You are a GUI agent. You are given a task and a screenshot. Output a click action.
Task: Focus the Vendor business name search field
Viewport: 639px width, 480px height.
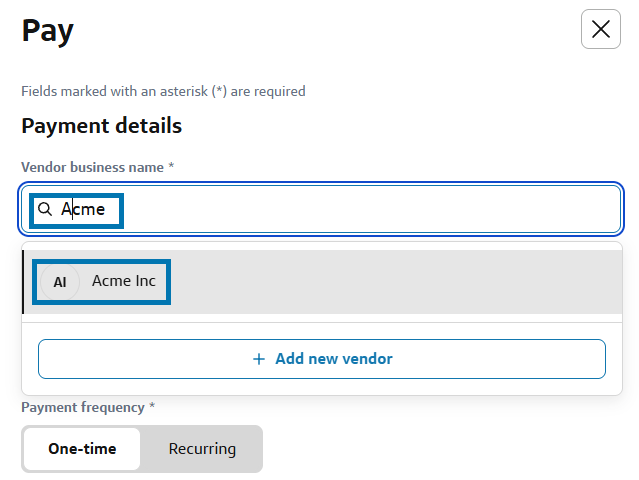click(x=321, y=209)
